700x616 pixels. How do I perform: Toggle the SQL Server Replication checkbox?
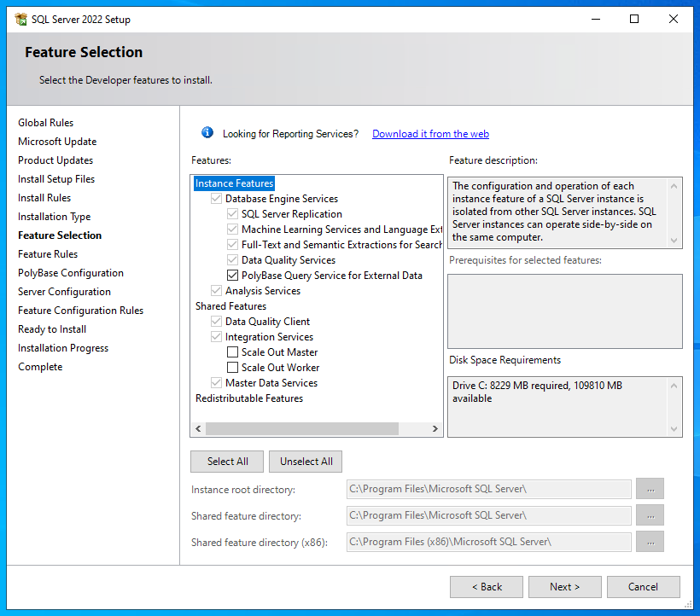click(232, 214)
